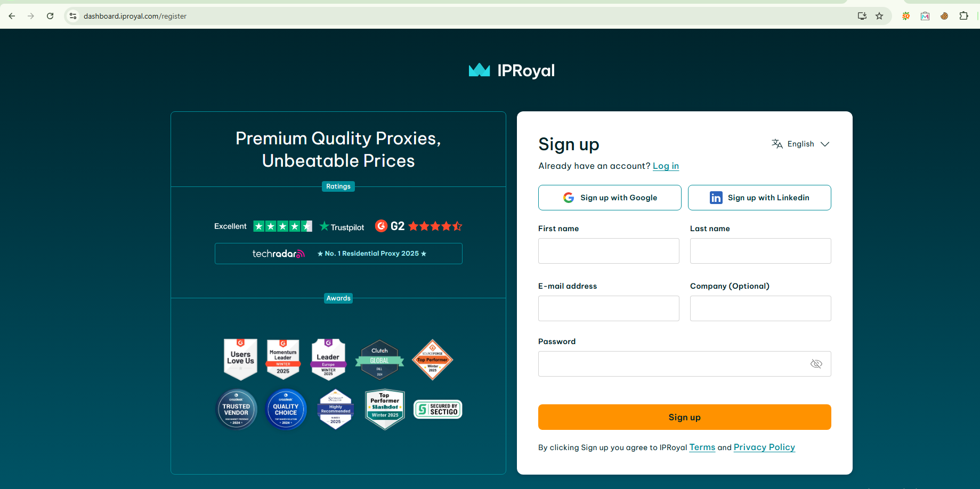Click the browser back arrow
The width and height of the screenshot is (980, 489).
pos(12,16)
